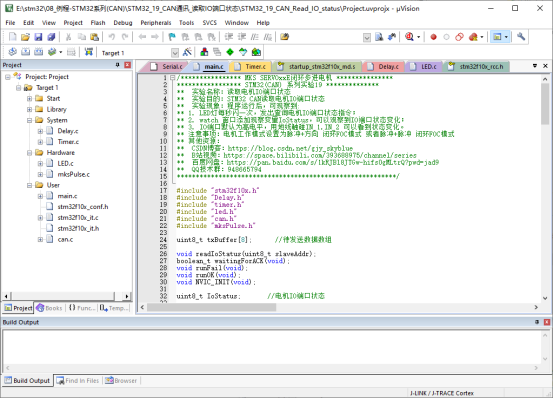Expand the mksPulse.c file dependencies
This screenshot has height=398, width=554.
[x=40, y=174]
